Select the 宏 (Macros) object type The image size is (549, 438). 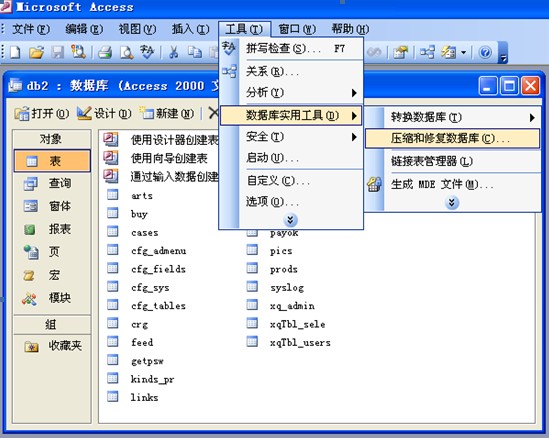(52, 275)
